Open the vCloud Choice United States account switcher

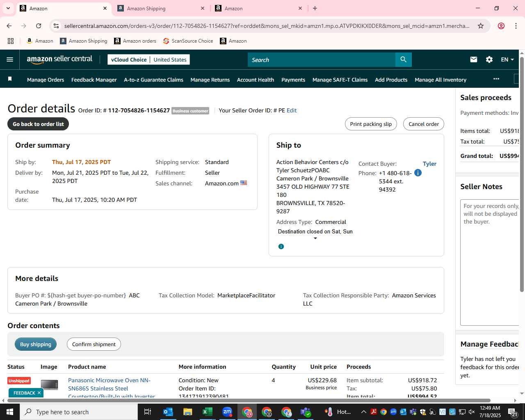click(x=148, y=59)
